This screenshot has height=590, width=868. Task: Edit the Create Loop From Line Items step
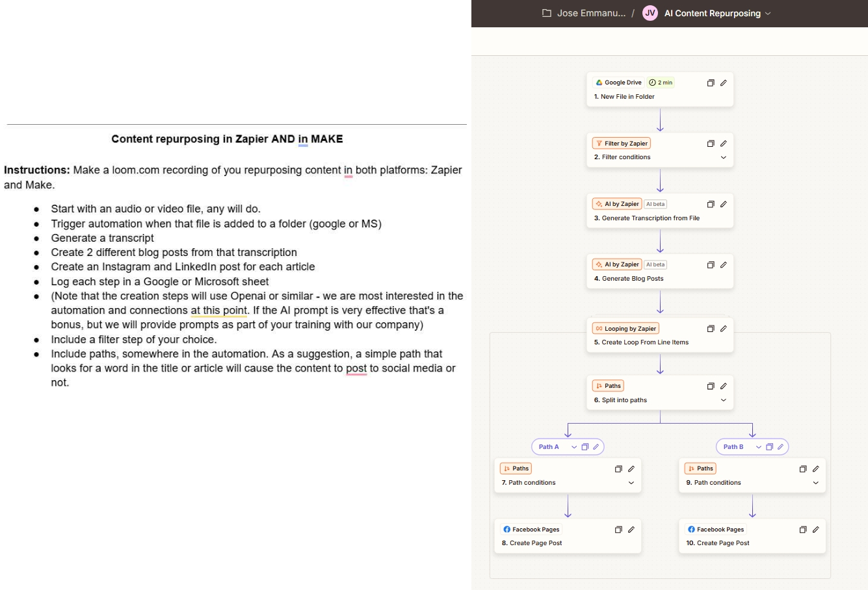[x=724, y=329]
